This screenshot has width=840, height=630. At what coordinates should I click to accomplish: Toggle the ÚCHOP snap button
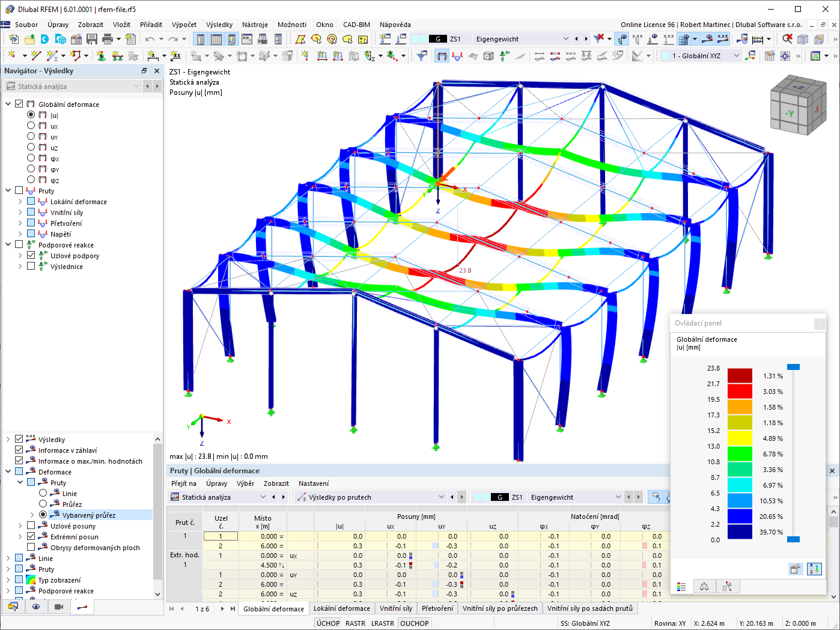(x=328, y=623)
